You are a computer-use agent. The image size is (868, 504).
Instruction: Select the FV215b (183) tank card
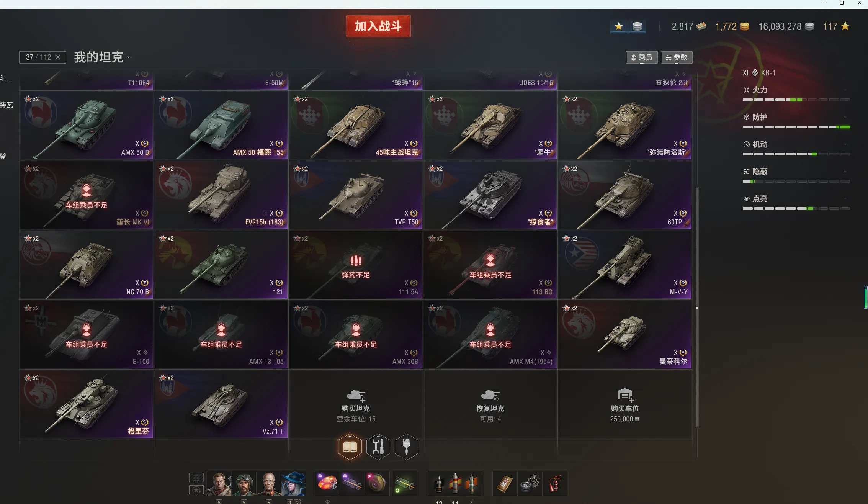(221, 195)
